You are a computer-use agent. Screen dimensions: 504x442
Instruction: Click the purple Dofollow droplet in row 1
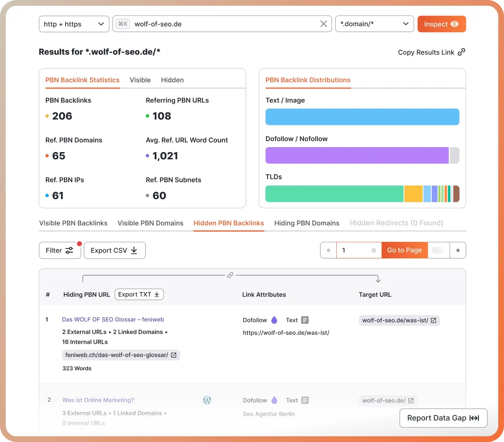click(274, 320)
